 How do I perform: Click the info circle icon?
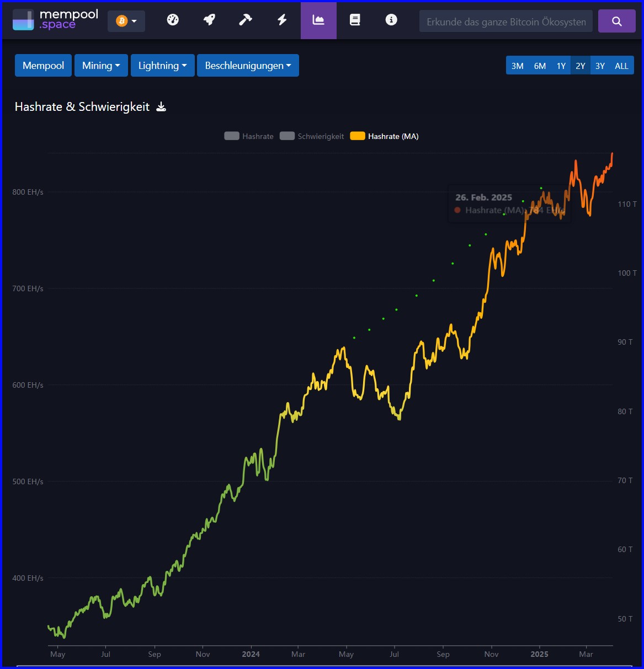click(391, 20)
